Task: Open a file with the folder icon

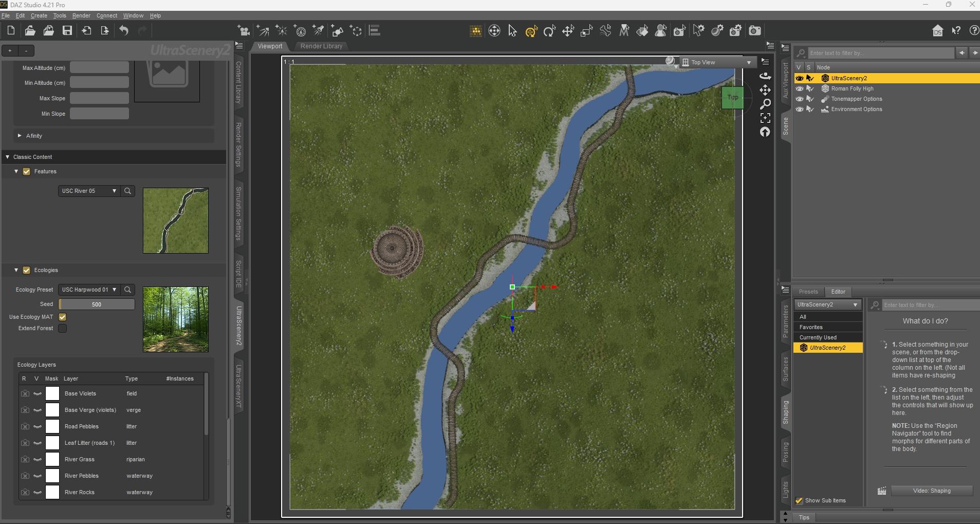Action: (30, 31)
